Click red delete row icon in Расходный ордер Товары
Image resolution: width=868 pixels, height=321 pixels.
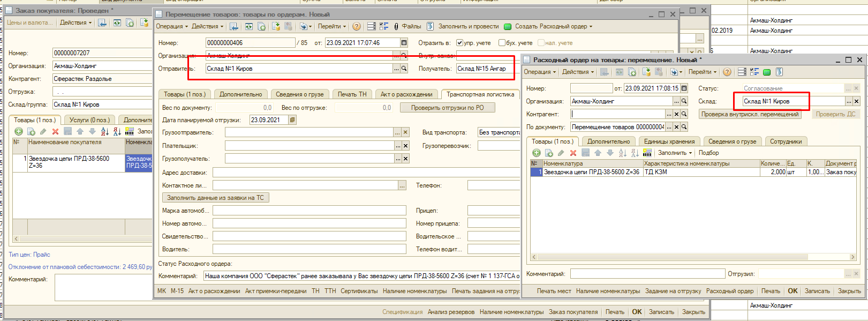coord(573,153)
